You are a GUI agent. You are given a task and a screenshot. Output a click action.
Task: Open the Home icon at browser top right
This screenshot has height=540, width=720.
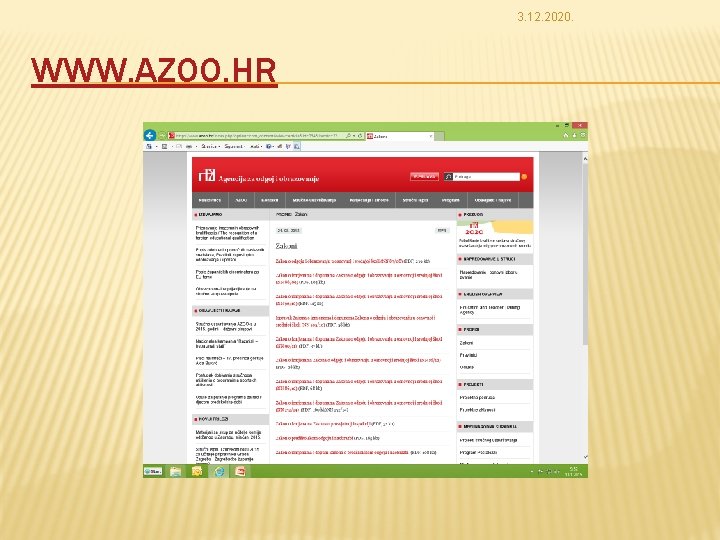[566, 135]
